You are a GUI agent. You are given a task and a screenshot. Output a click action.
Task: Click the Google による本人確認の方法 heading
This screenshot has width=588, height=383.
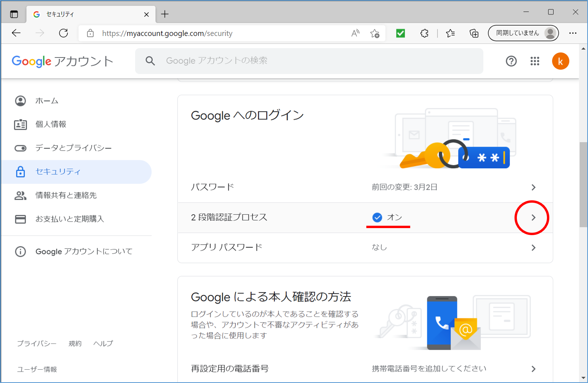271,297
